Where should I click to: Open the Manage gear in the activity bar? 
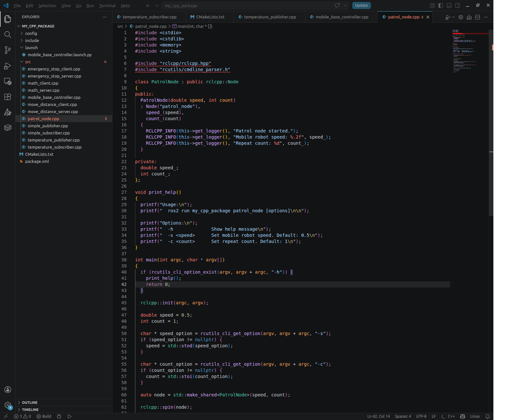(x=8, y=405)
